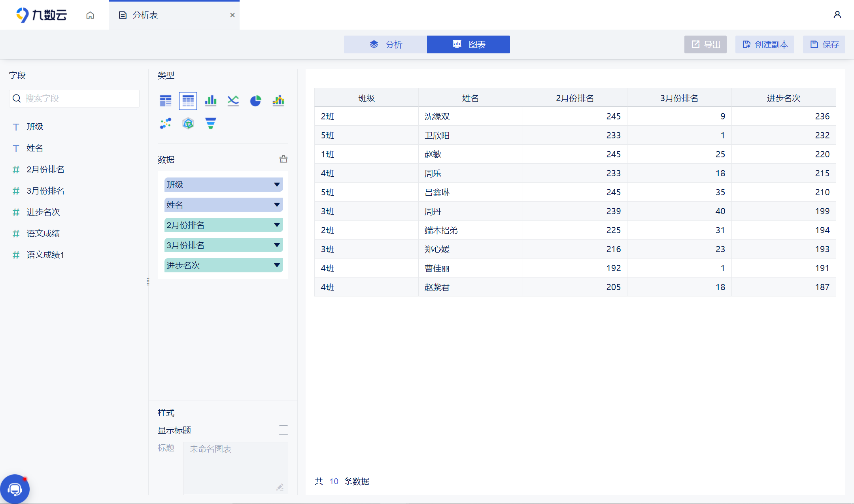854x504 pixels.
Task: Choose the radar chart type icon
Action: click(x=188, y=123)
